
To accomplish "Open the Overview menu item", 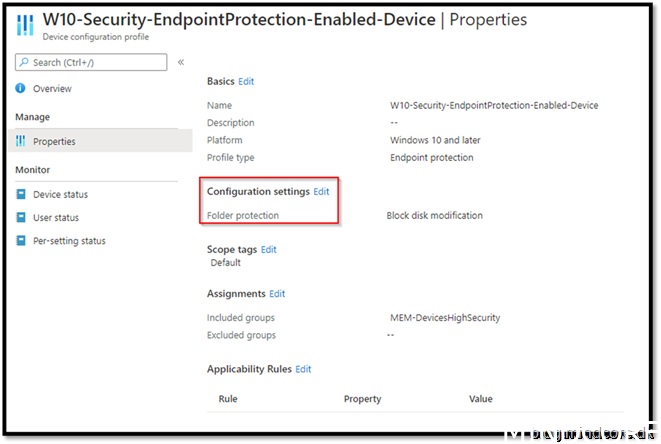I will (52, 89).
